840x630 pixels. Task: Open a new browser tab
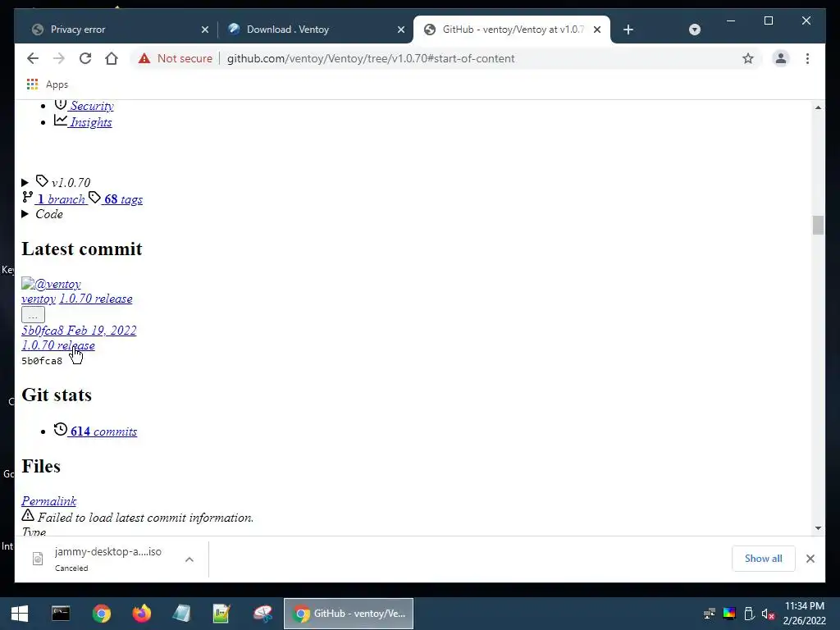click(x=628, y=30)
